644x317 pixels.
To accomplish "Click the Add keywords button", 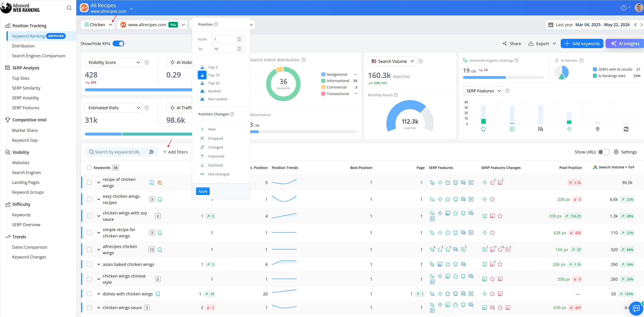I will point(582,43).
